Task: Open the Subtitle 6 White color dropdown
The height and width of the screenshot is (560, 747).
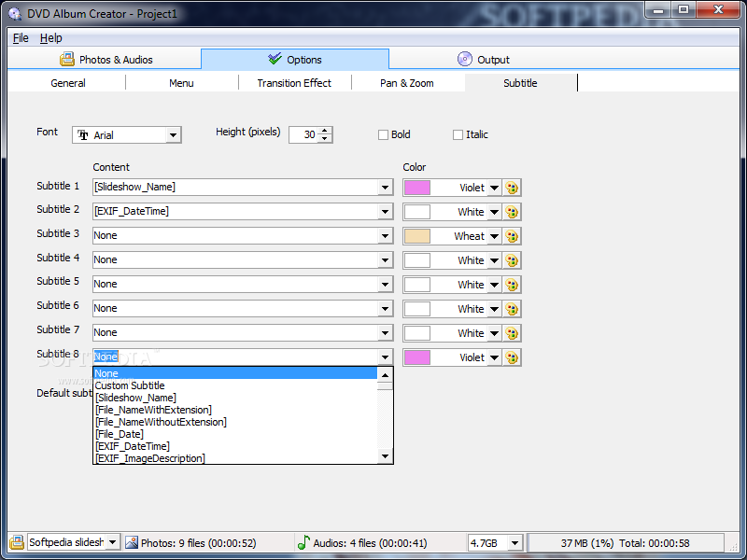Action: tap(495, 309)
